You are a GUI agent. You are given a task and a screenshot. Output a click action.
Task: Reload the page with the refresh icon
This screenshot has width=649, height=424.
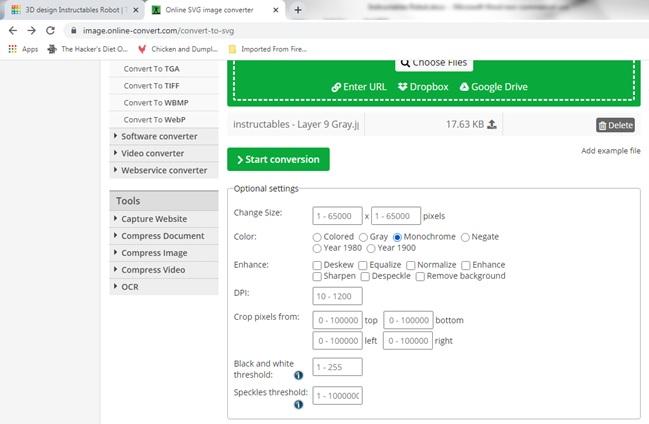point(50,31)
